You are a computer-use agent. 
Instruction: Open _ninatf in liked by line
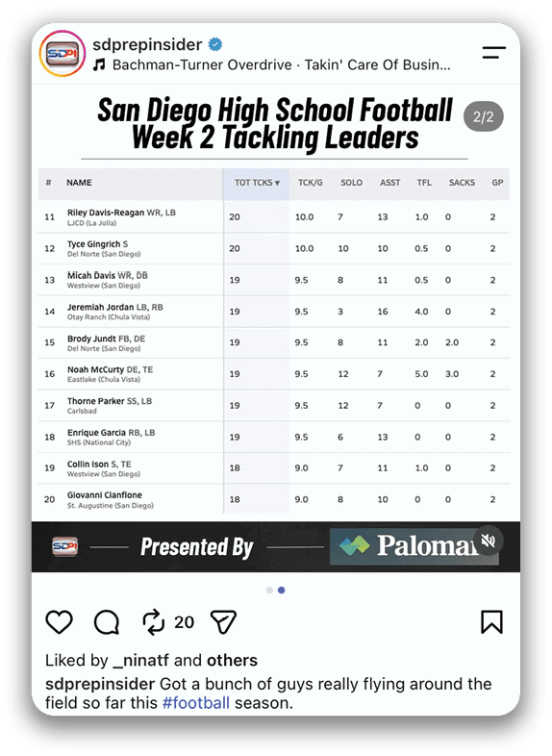click(141, 661)
